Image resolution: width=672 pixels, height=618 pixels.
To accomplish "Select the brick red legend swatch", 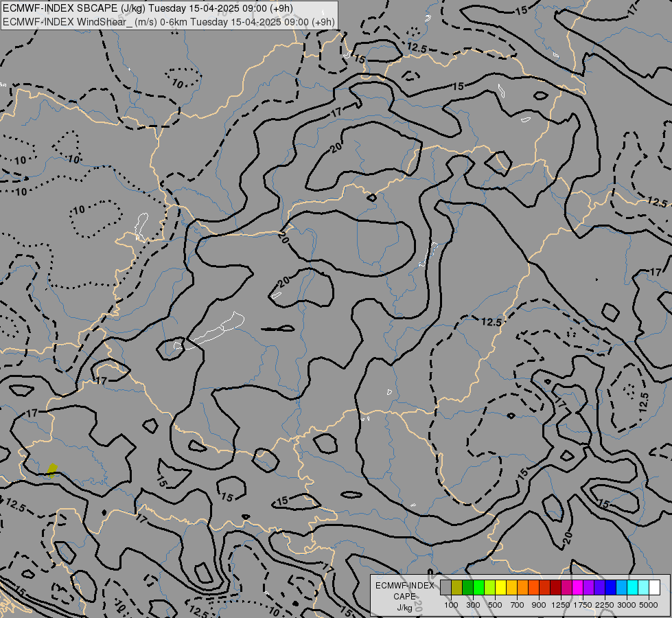I will click(545, 588).
